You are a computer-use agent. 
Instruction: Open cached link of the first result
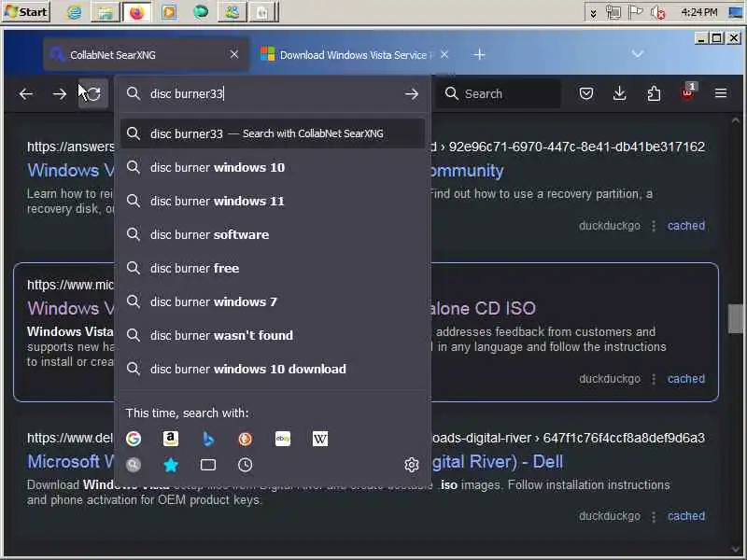[685, 226]
